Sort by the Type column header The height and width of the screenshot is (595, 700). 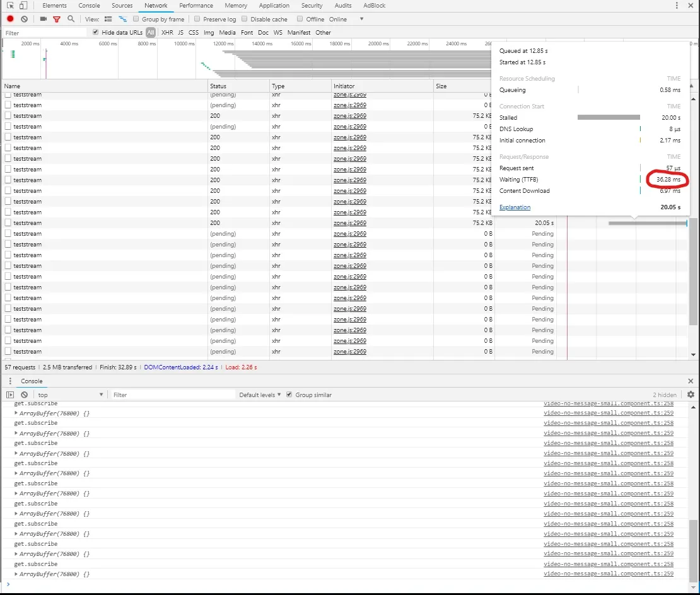pyautogui.click(x=300, y=86)
